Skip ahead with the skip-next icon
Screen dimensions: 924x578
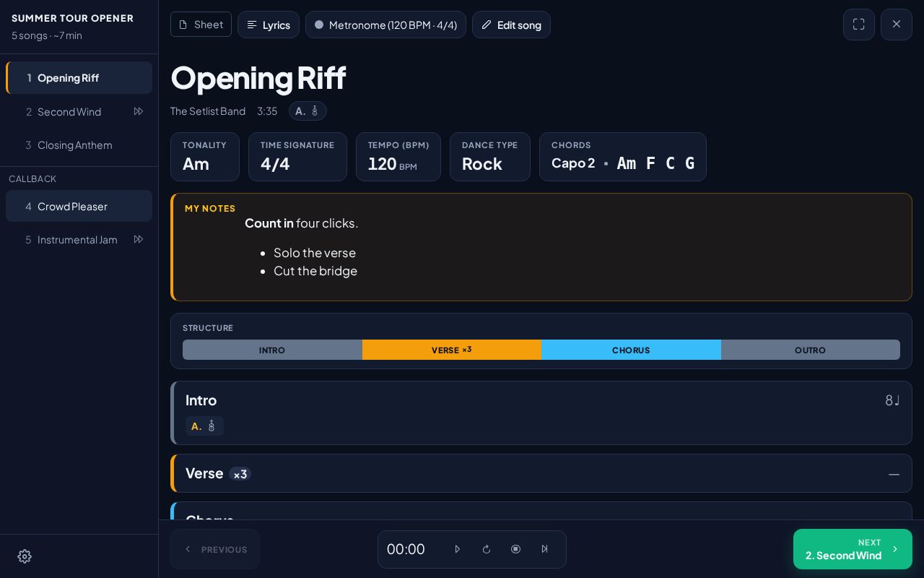coord(545,549)
